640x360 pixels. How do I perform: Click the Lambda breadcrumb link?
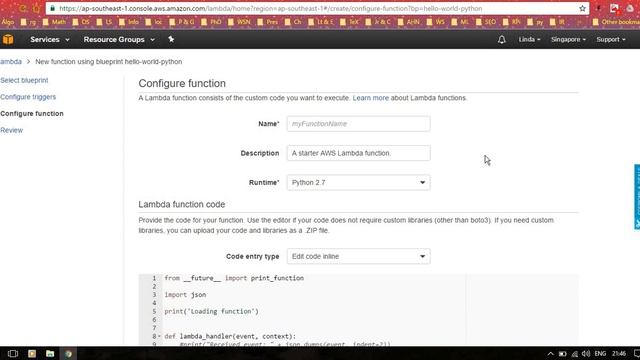pos(11,62)
